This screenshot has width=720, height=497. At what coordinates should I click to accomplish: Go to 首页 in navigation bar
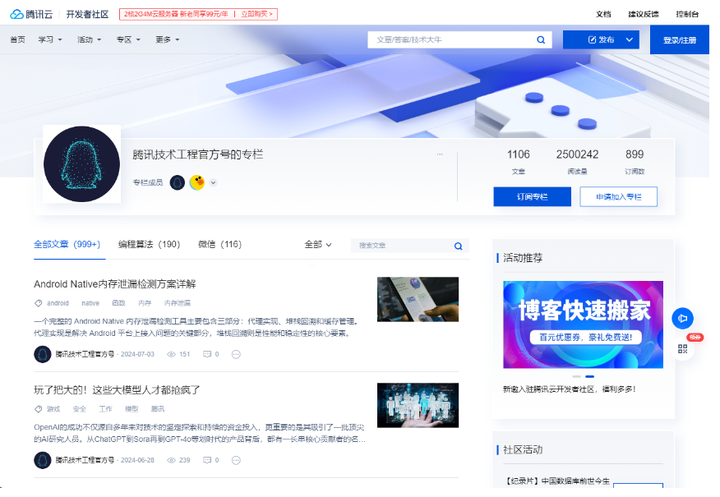coord(17,40)
